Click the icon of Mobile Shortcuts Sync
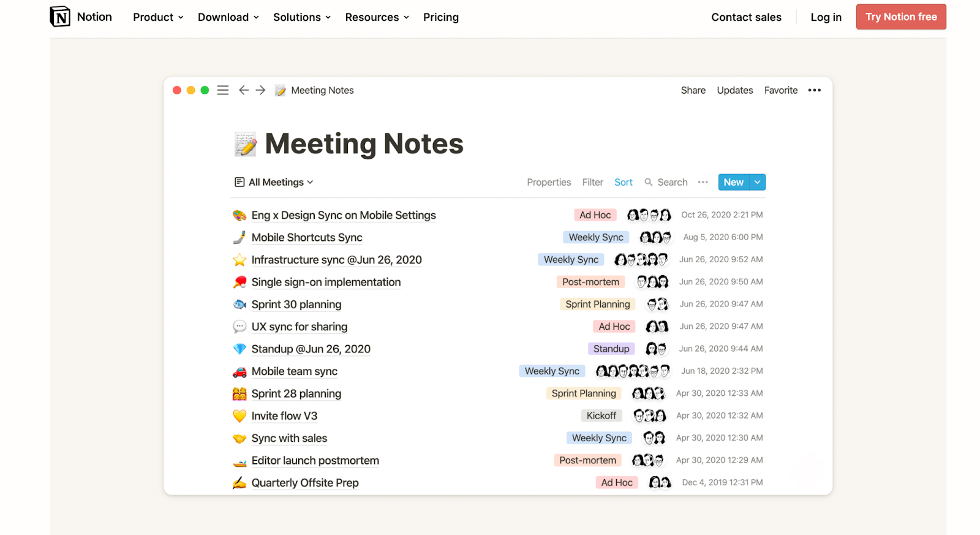 pos(239,237)
